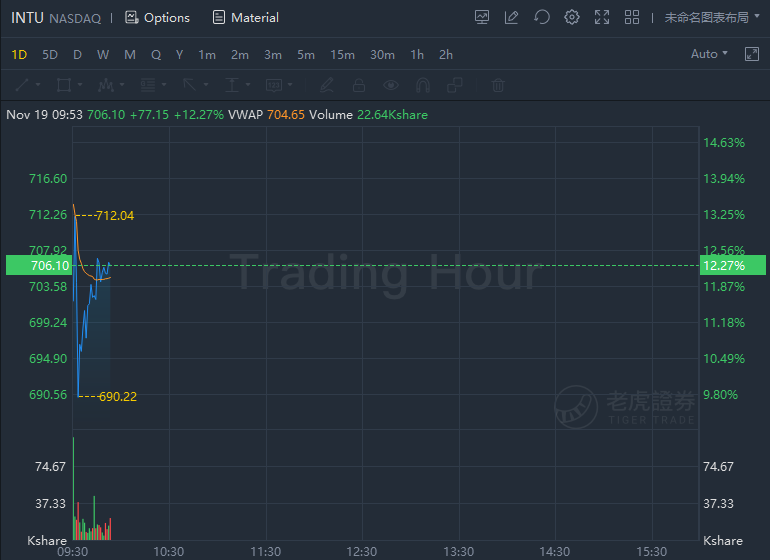
Task: Select the 3m interval
Action: point(273,55)
